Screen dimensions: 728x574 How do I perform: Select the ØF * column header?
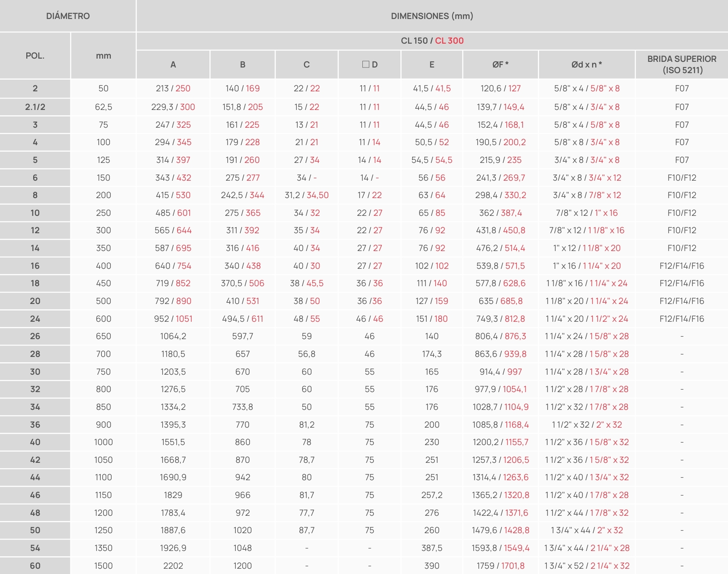point(500,65)
